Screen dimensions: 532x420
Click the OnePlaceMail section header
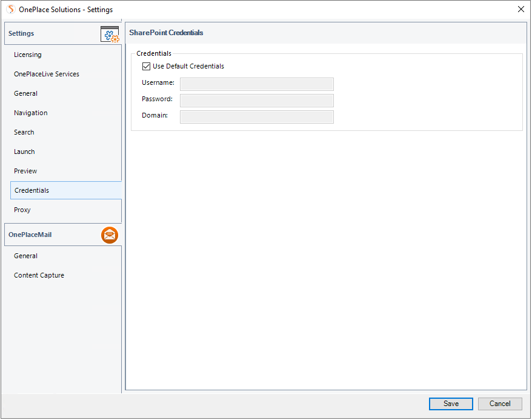pos(63,235)
